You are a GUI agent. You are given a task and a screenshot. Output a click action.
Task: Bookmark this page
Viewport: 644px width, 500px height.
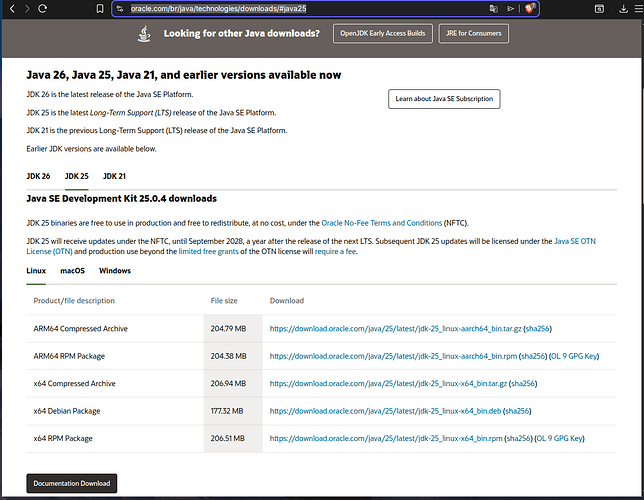click(100, 9)
